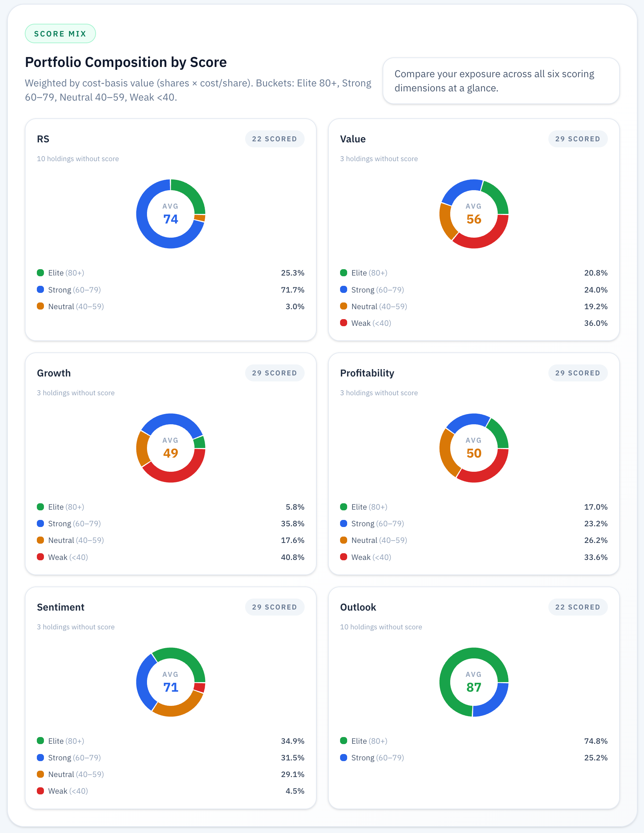Click the SCORE MIX badge
This screenshot has width=644, height=833.
coord(60,34)
